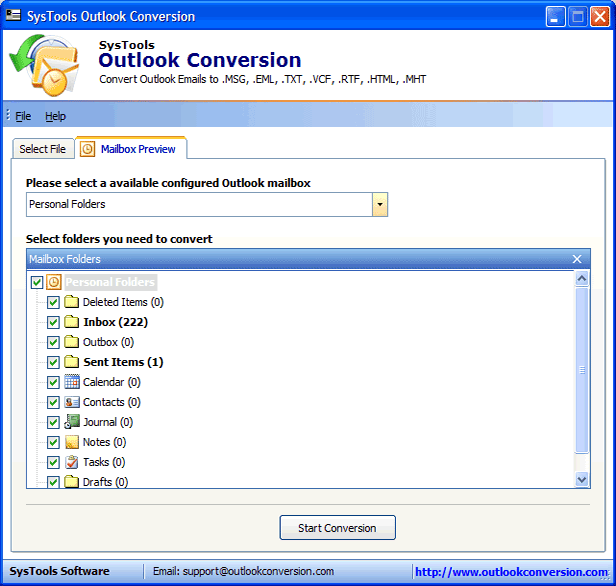Click the Drafts folder icon
Viewport: 616px width, 586px height.
click(72, 482)
